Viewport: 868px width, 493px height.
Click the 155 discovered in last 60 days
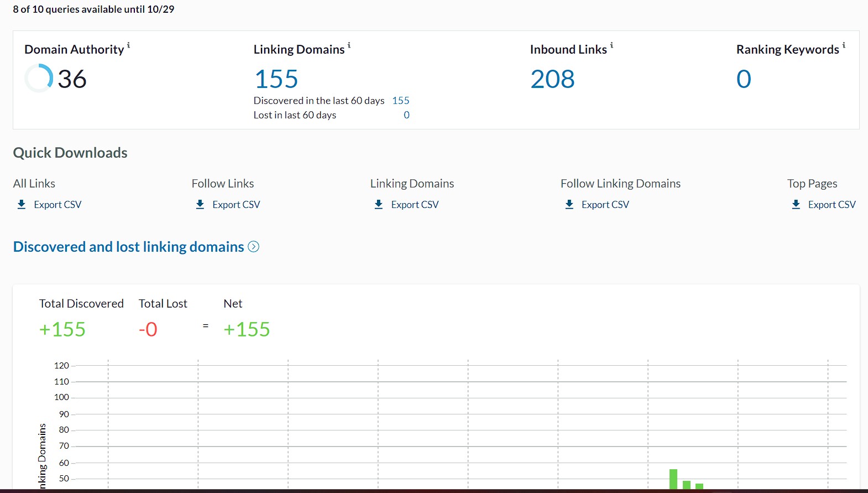(x=401, y=101)
